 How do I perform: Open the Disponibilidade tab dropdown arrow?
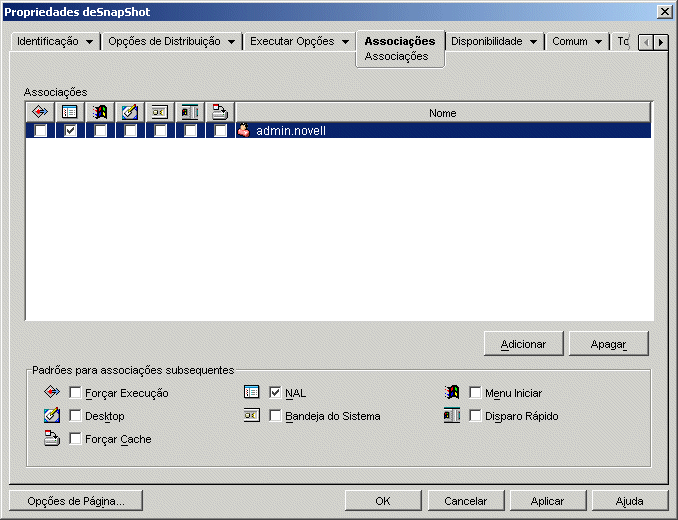pos(533,42)
